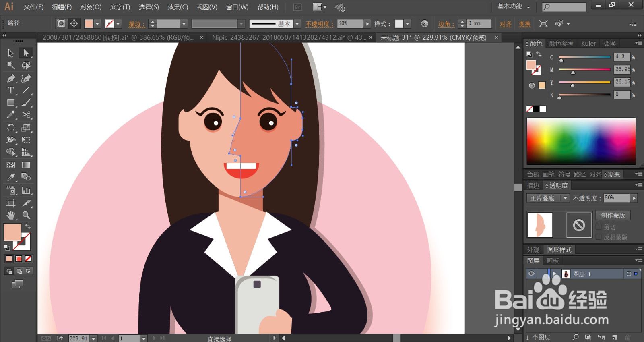Viewport: 644px width, 342px height.
Task: Pick a color from the spectrum bar
Action: point(581,141)
